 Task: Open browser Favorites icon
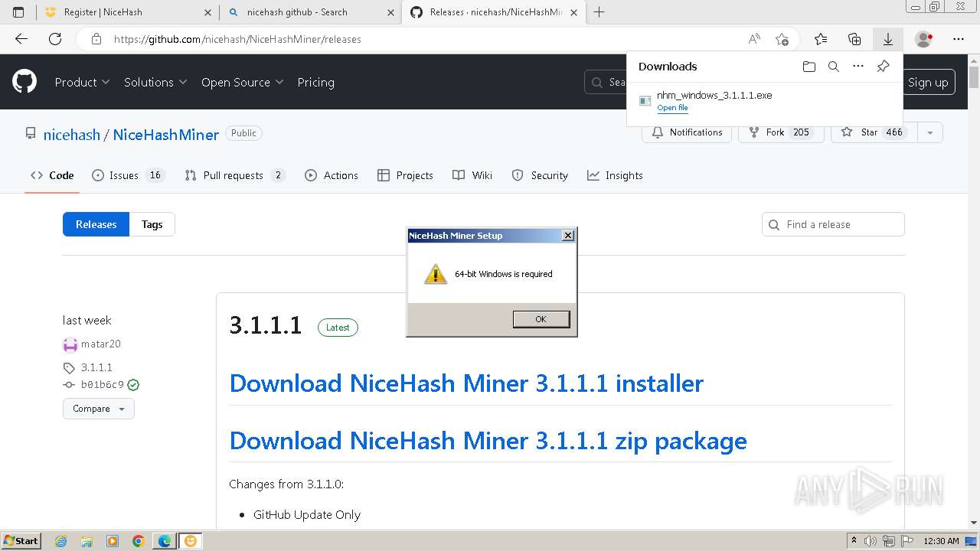pos(821,39)
